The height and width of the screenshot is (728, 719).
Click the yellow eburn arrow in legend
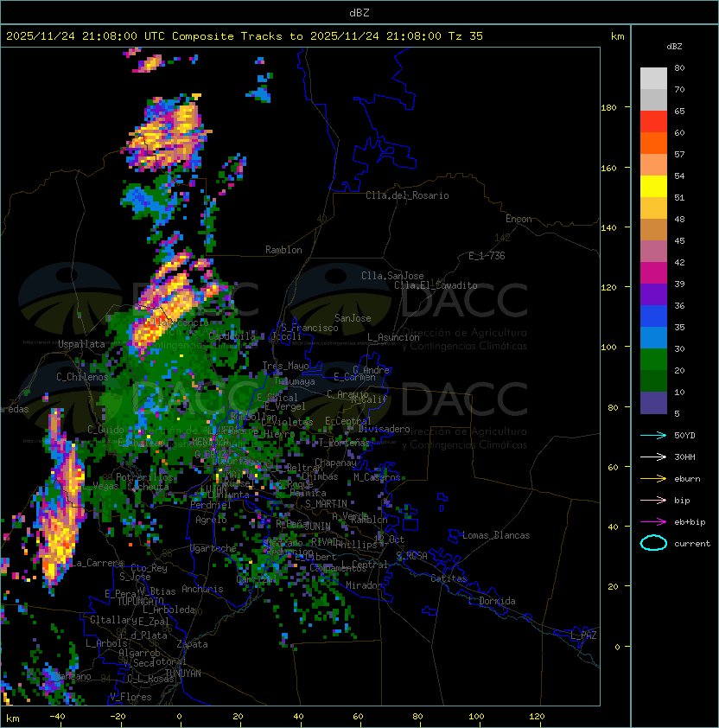pyautogui.click(x=653, y=479)
